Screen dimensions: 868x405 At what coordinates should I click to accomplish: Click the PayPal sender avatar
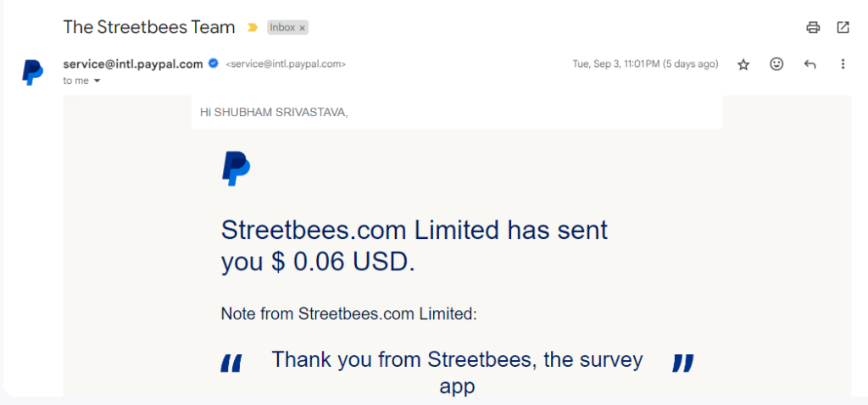click(32, 73)
